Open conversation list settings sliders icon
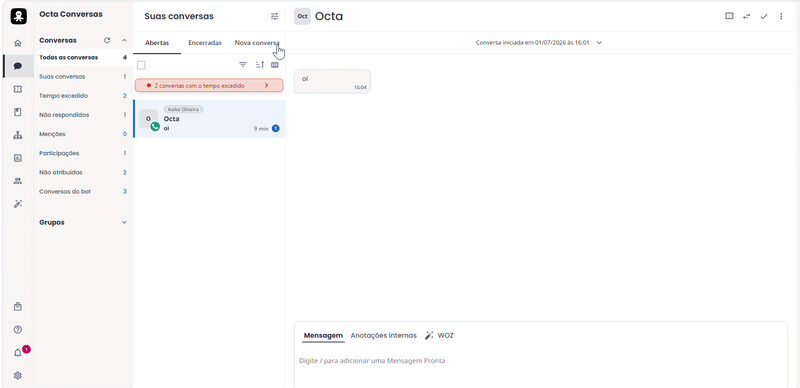Viewport: 800px width, 388px height. click(275, 16)
